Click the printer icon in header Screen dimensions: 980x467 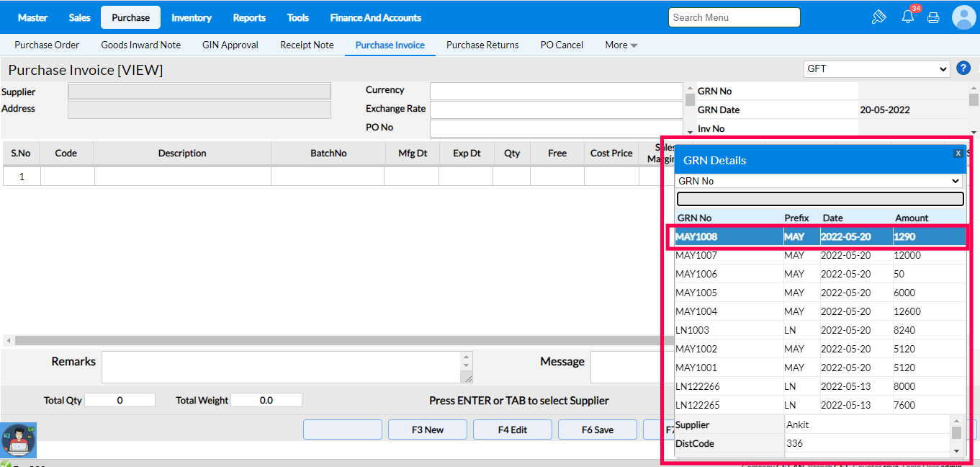[933, 18]
